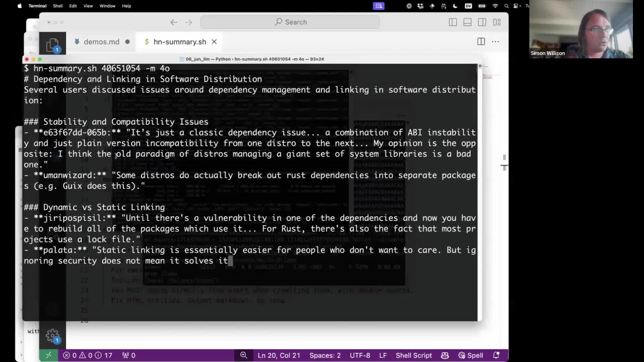Switch to the demos.md tab
The height and width of the screenshot is (362, 644).
tap(102, 42)
